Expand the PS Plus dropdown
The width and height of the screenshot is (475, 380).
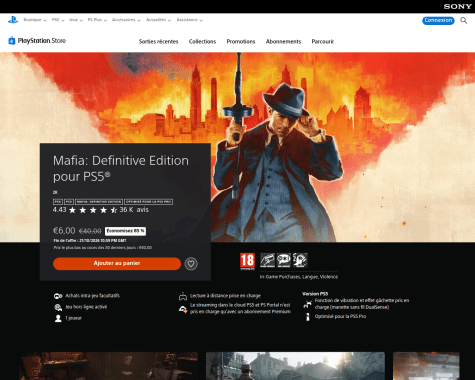click(97, 20)
